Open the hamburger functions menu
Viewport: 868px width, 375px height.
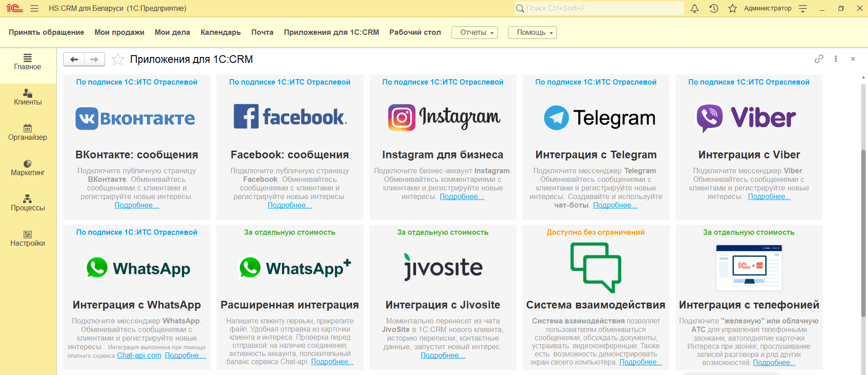(34, 8)
